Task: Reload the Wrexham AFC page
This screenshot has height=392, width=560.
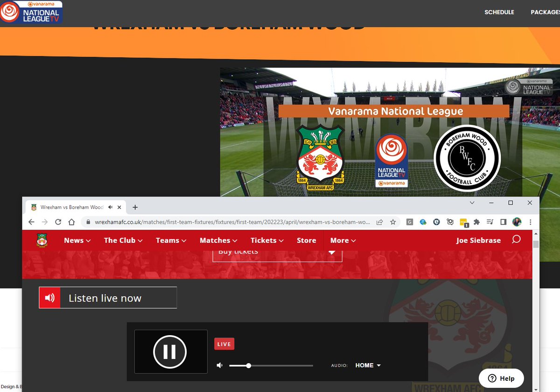Action: pos(58,222)
